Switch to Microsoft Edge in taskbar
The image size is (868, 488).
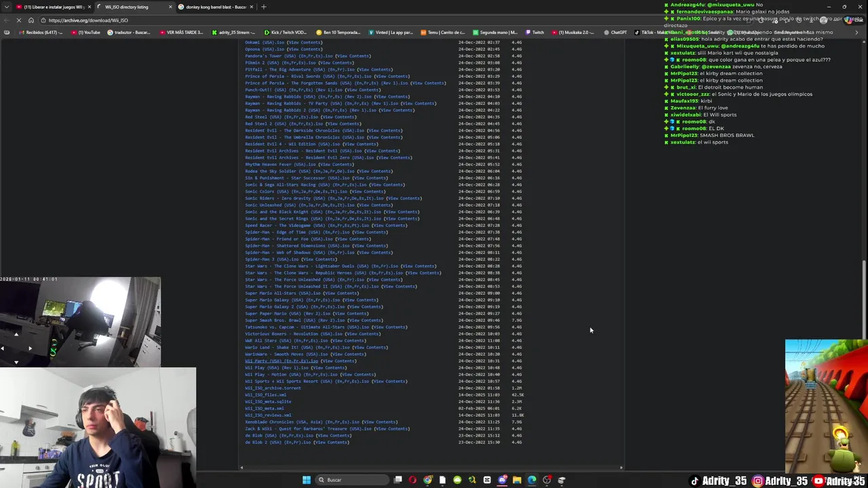point(532,480)
